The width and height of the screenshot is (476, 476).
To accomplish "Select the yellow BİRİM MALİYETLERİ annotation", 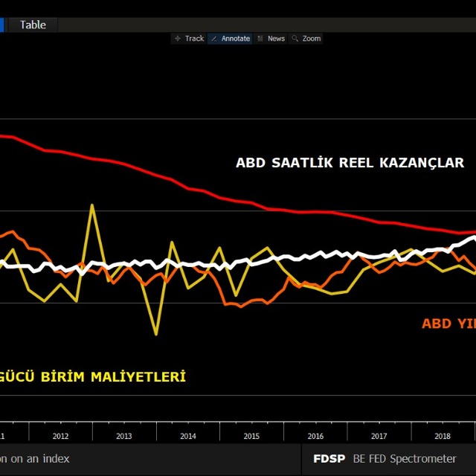I will coord(93,377).
